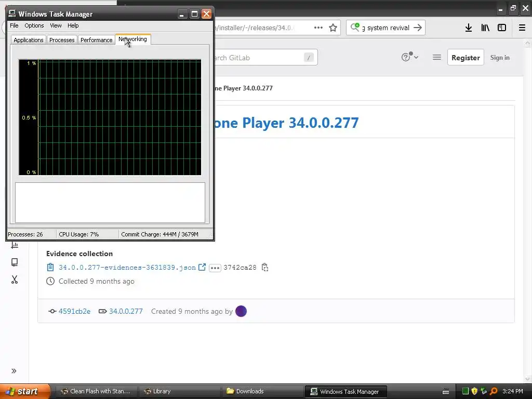Click the release author avatar
This screenshot has width=532, height=399.
tap(241, 311)
